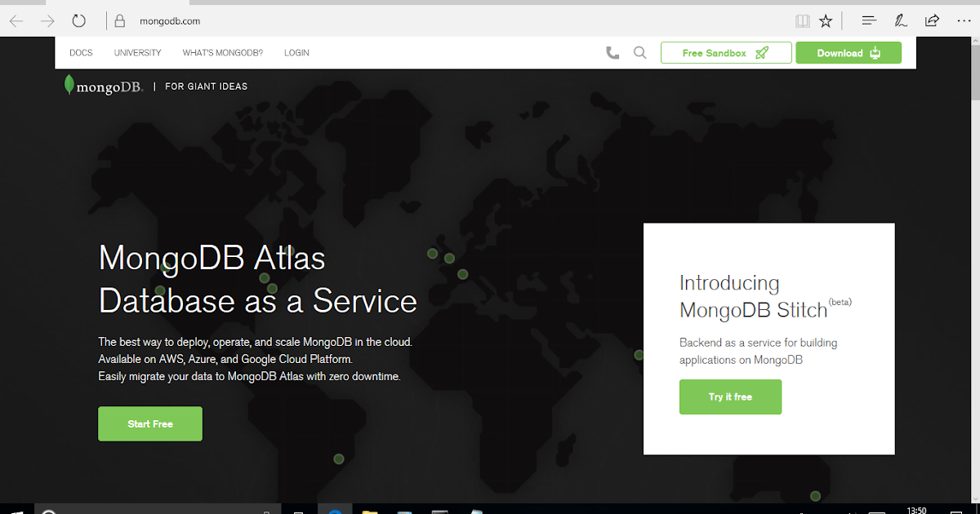980x514 pixels.
Task: Open the LOGIN menu item
Action: click(296, 52)
